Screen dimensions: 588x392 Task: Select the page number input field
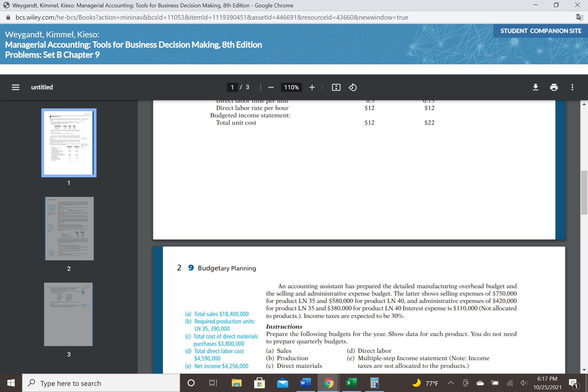click(x=232, y=87)
